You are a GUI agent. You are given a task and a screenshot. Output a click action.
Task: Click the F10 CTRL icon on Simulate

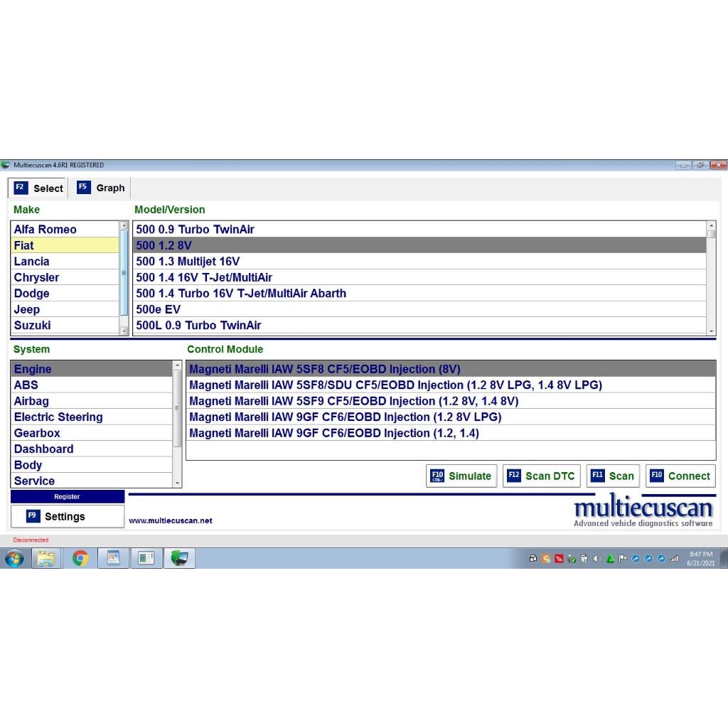[x=437, y=476]
